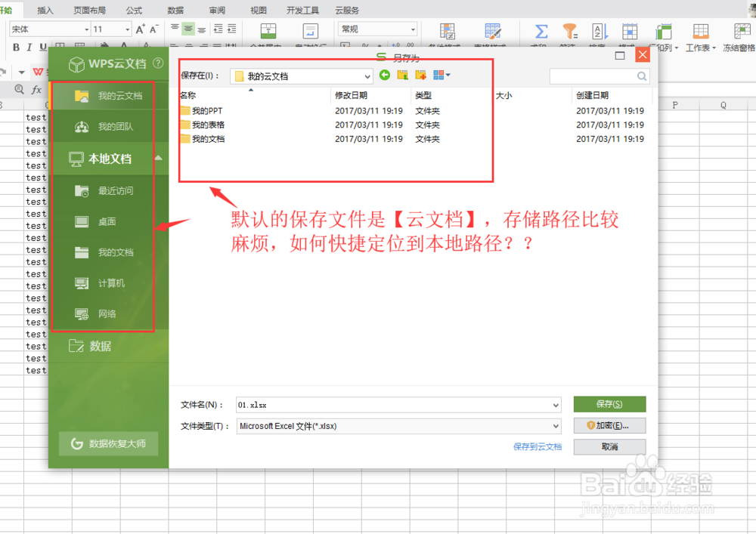Image resolution: width=756 pixels, height=534 pixels.
Task: Click the insert function fx icon
Action: pos(36,90)
